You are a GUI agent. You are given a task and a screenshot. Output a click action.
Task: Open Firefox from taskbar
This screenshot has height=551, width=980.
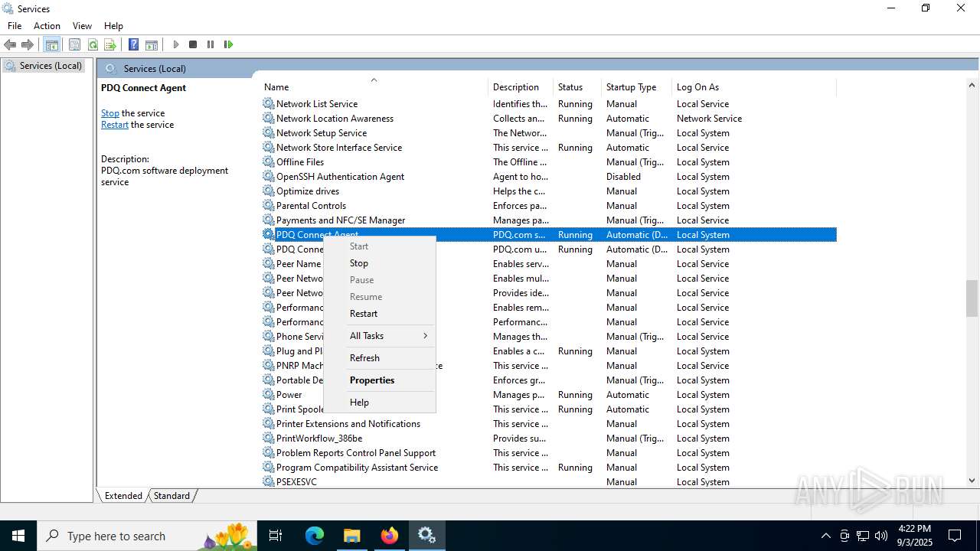pos(390,536)
